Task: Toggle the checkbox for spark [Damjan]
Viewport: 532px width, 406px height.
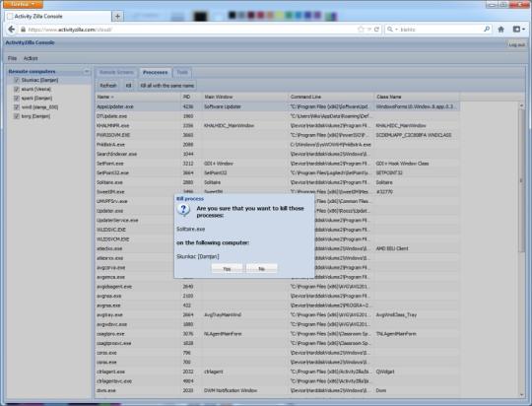Action: click(x=17, y=99)
